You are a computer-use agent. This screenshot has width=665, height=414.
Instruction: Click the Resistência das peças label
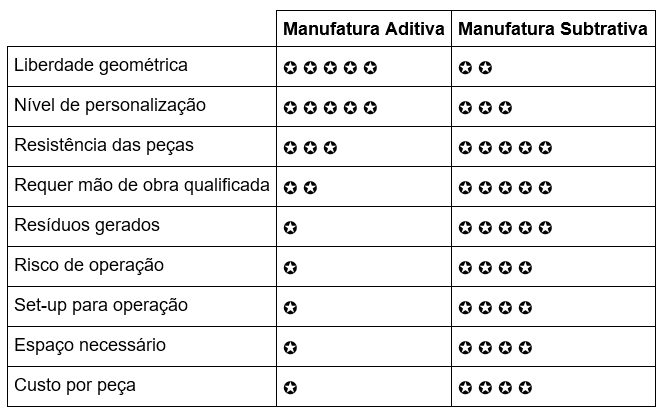[x=104, y=145]
